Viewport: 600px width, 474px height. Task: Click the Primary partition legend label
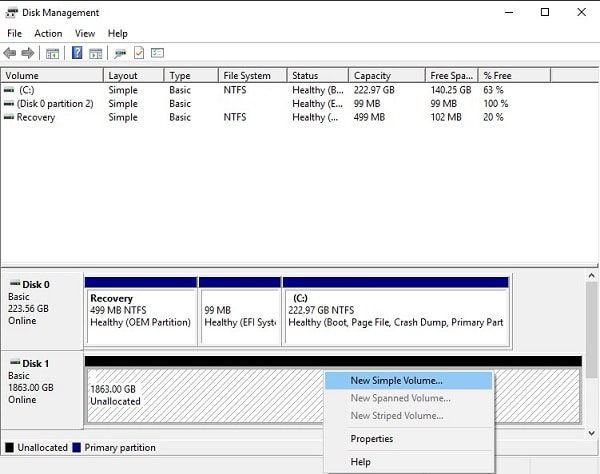(x=120, y=448)
